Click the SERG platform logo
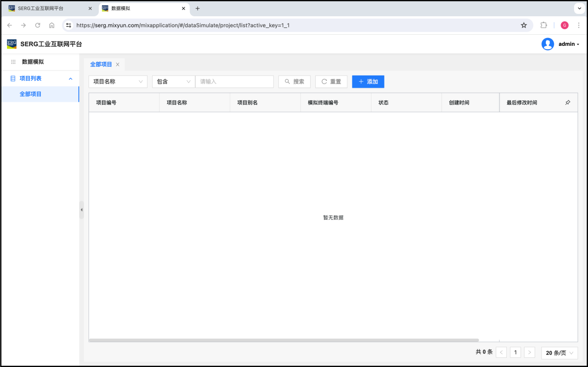Viewport: 588px width, 367px height. tap(12, 44)
